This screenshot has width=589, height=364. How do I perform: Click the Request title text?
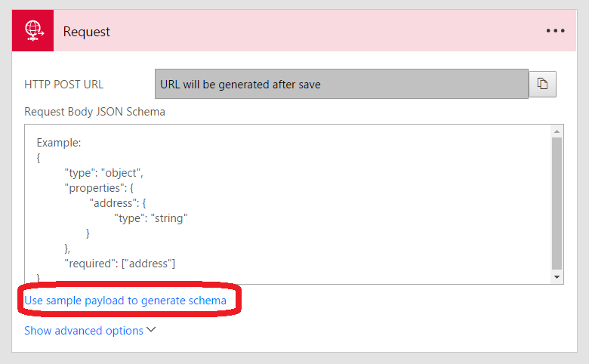[x=87, y=32]
